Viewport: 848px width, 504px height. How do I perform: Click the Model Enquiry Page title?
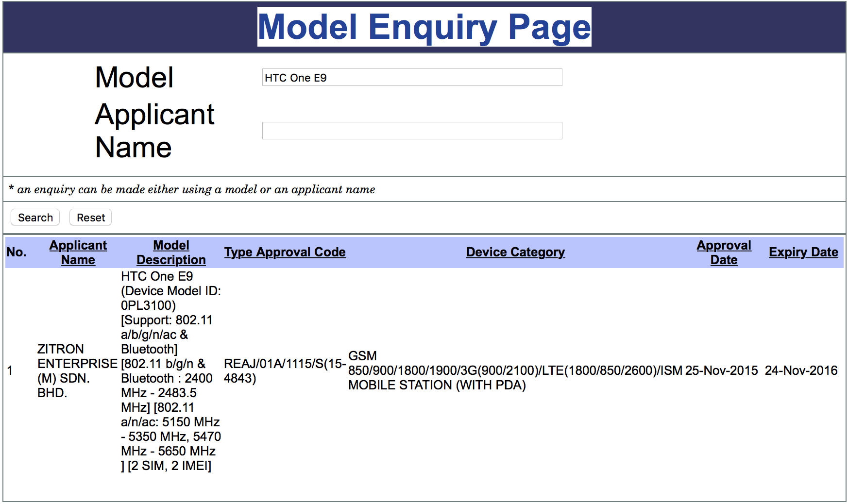click(424, 27)
